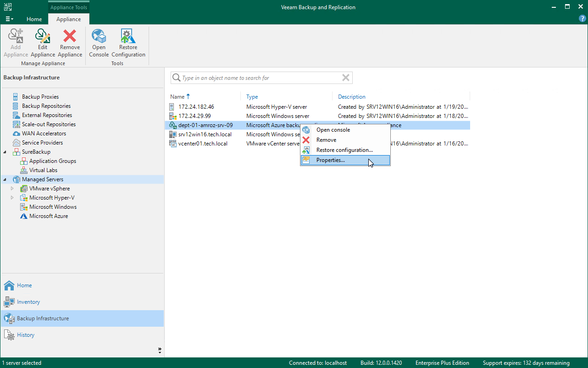Image resolution: width=588 pixels, height=368 pixels.
Task: Open the Home view in navigation pane
Action: (x=82, y=285)
